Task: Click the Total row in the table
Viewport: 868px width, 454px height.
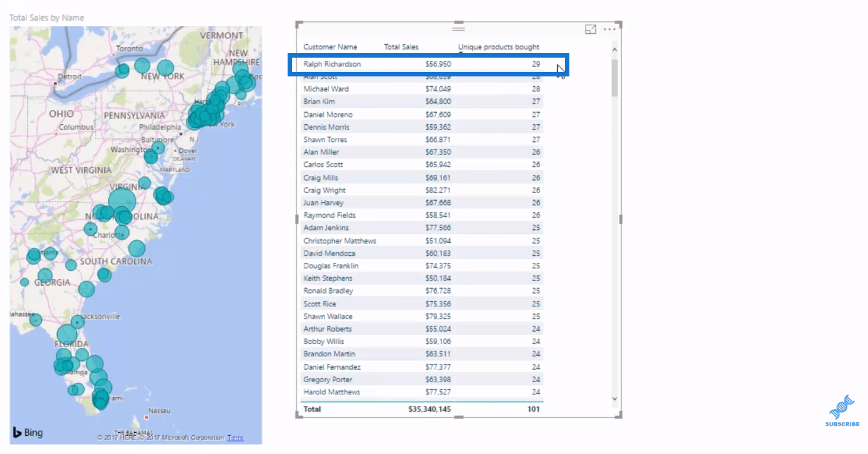Action: pyautogui.click(x=421, y=409)
